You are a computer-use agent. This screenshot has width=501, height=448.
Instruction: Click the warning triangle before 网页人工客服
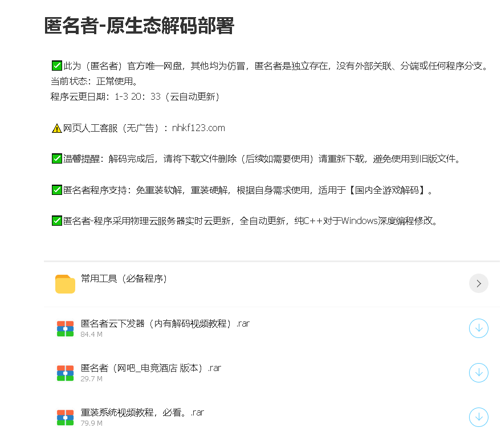(x=55, y=127)
